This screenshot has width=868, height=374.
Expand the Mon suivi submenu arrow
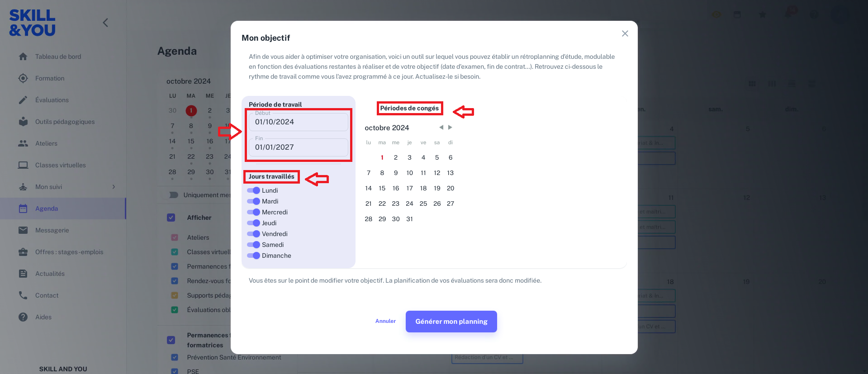point(114,187)
